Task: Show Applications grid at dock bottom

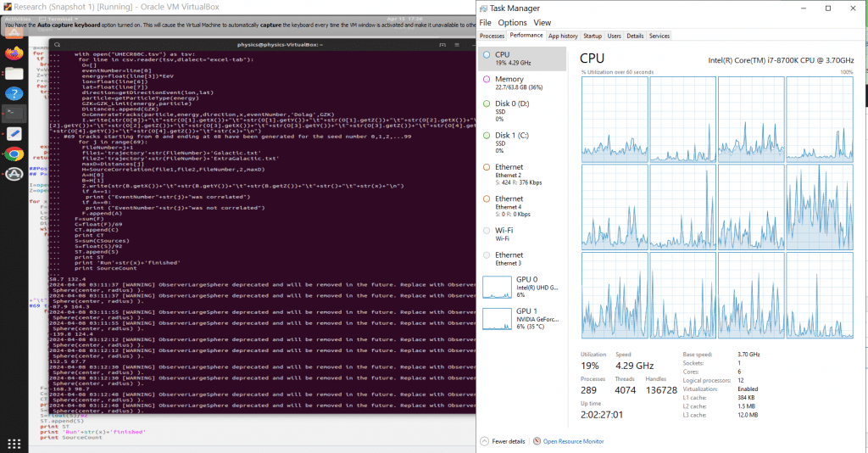Action: tap(14, 444)
